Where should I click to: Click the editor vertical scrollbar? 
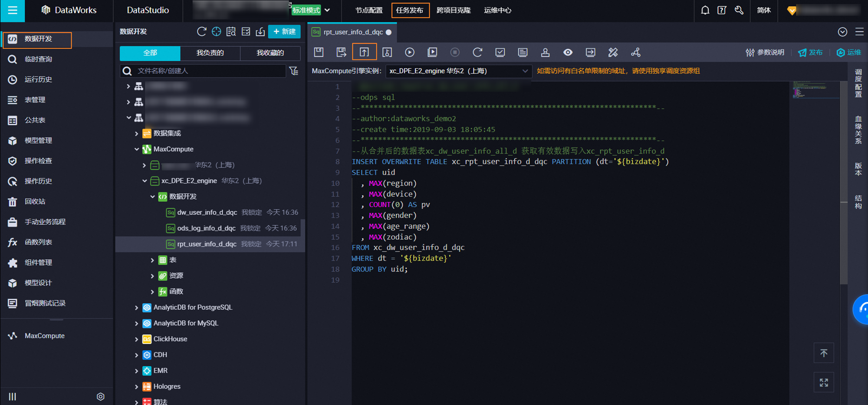(x=844, y=182)
